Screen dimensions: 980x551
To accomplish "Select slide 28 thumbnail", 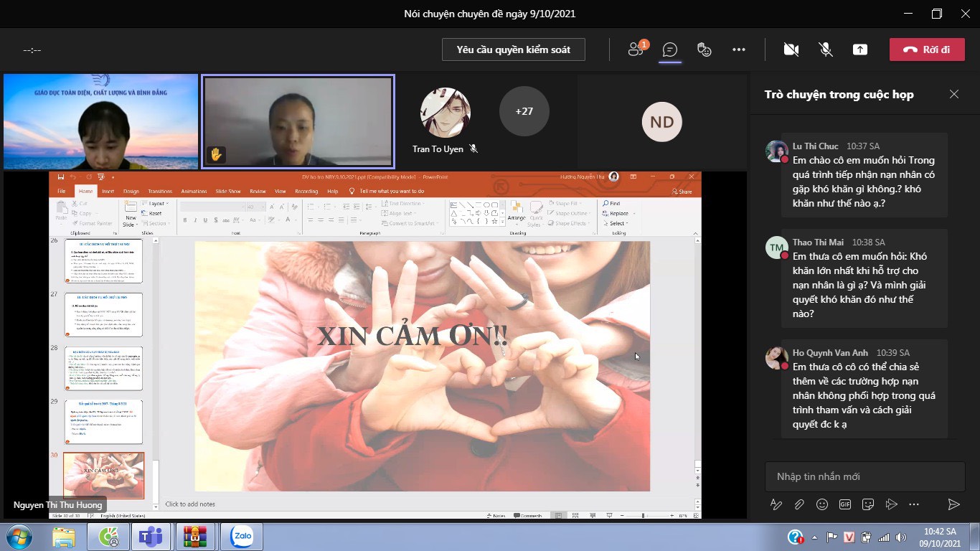I will click(104, 367).
